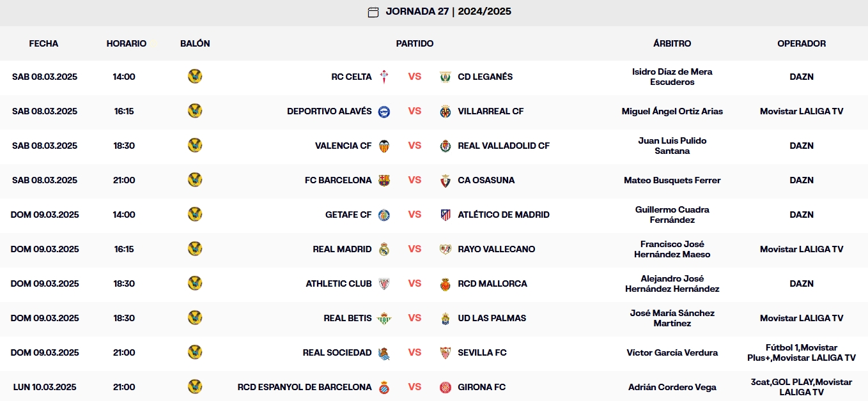Image resolution: width=868 pixels, height=401 pixels.
Task: Click the Árbitro column header
Action: (672, 44)
